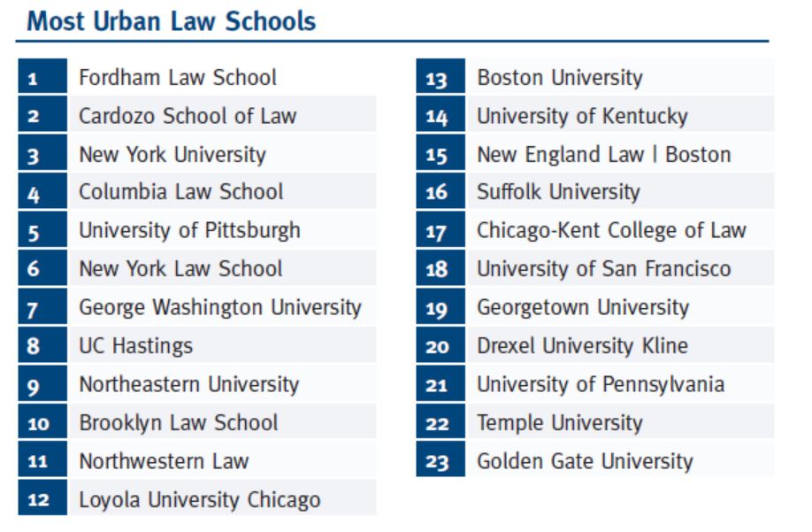
Task: Click the number 8 rank badge
Action: 42,344
